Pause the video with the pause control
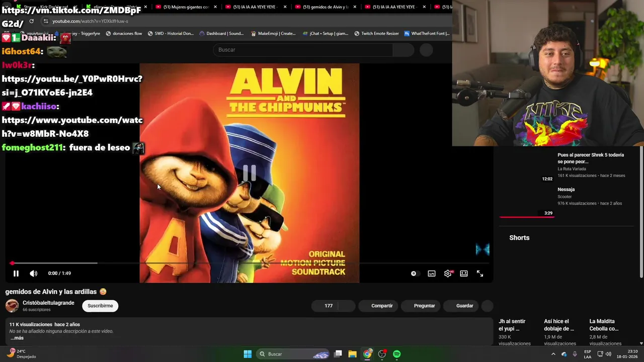 [x=16, y=274]
